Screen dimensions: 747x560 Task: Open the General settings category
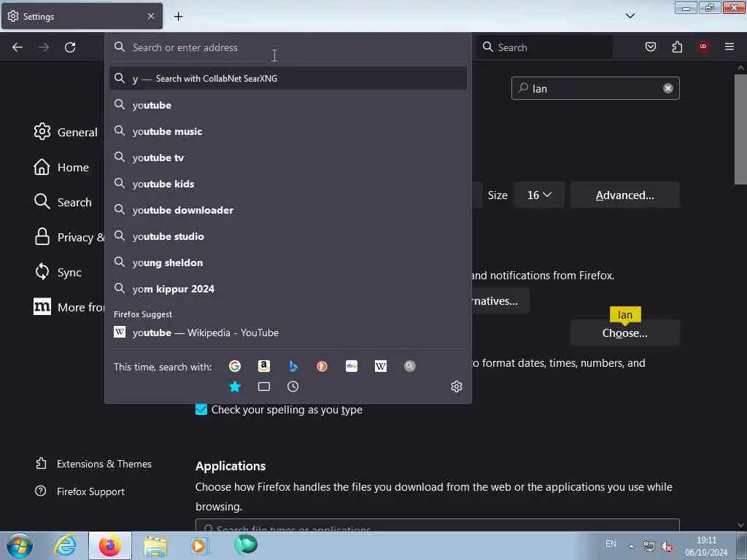click(66, 132)
